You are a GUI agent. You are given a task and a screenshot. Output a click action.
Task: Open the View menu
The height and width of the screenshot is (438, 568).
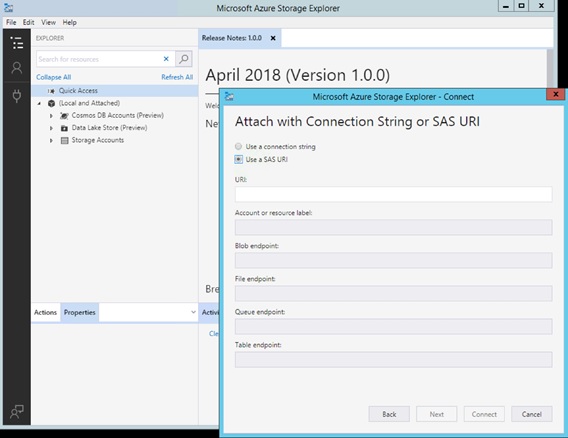48,22
